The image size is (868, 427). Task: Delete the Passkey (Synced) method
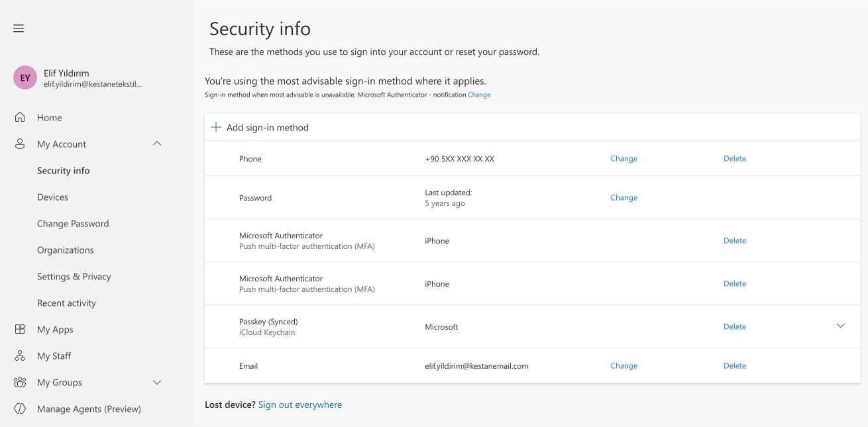pyautogui.click(x=735, y=326)
